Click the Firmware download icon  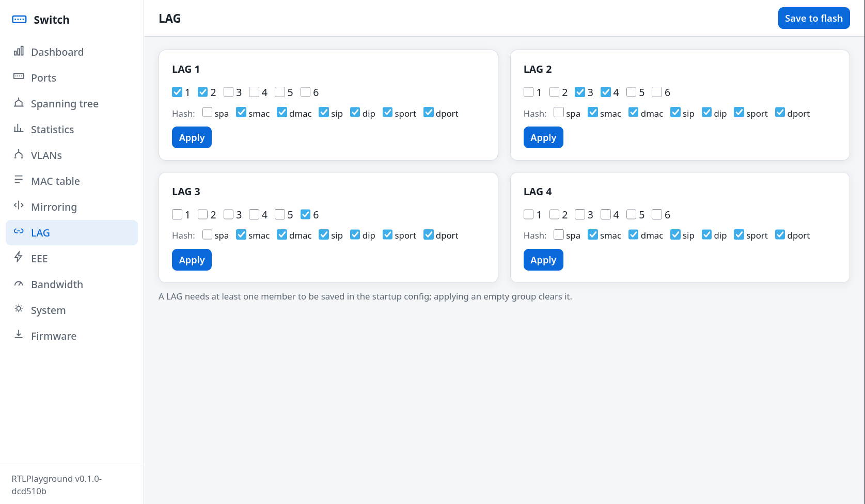click(x=19, y=335)
